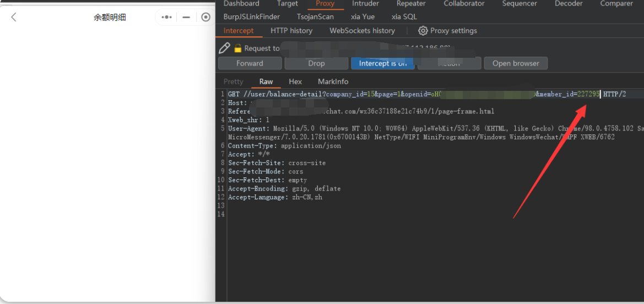Open the xia SQL extension tab
This screenshot has width=644, height=304.
point(404,17)
